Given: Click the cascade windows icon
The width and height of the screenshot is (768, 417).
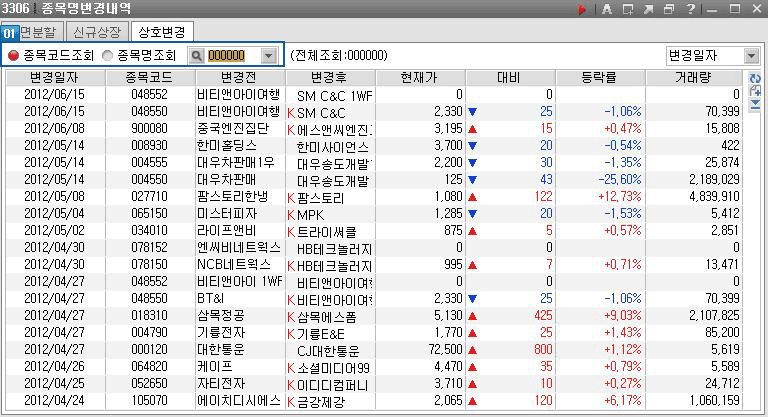Looking at the screenshot, I should 669,9.
